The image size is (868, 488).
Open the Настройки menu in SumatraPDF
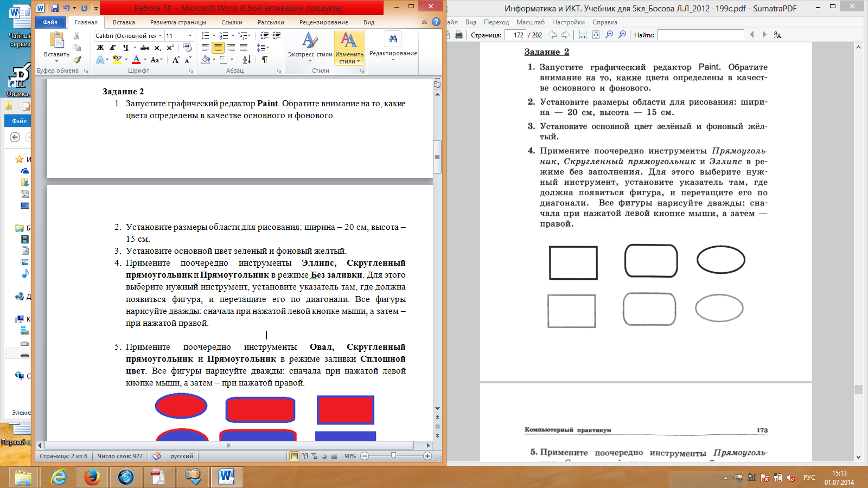568,22
